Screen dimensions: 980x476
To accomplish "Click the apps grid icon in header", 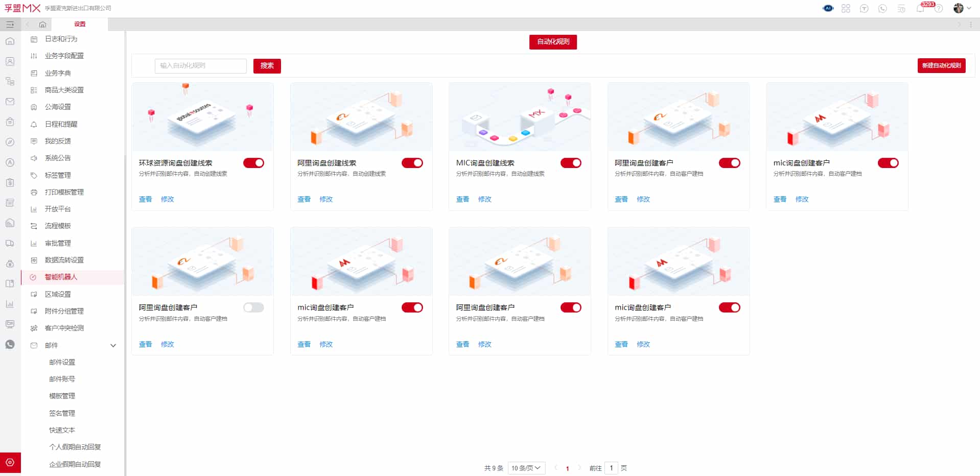I will [846, 9].
